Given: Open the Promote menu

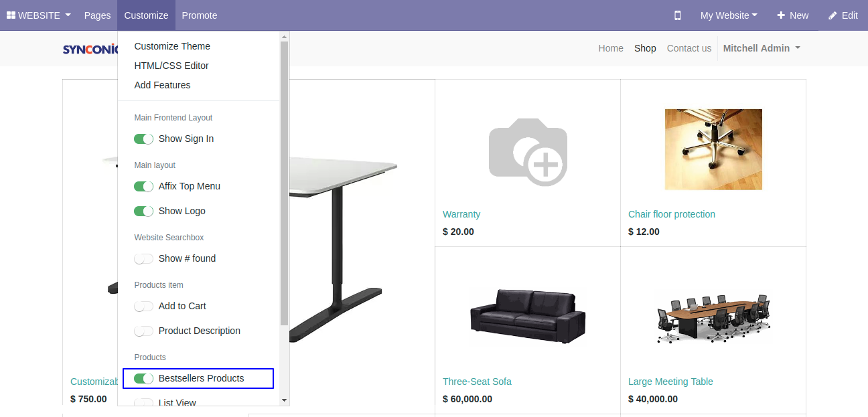Looking at the screenshot, I should pos(200,15).
